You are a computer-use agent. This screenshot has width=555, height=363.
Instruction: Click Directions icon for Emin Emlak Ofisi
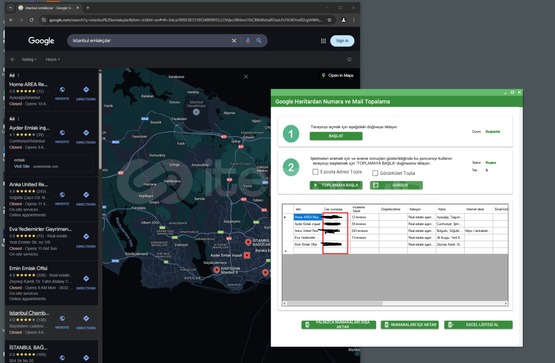click(86, 279)
